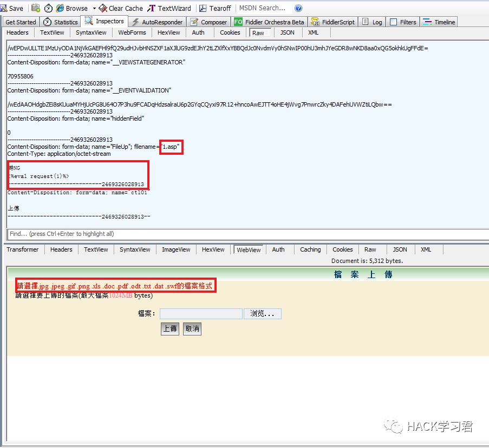
Task: Click the Save toolbar button
Action: click(x=12, y=9)
